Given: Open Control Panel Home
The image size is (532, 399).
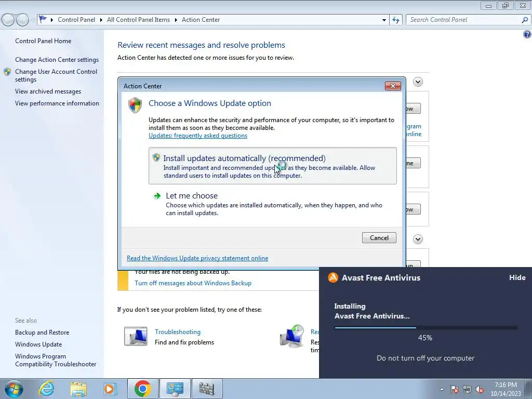Looking at the screenshot, I should (x=43, y=41).
